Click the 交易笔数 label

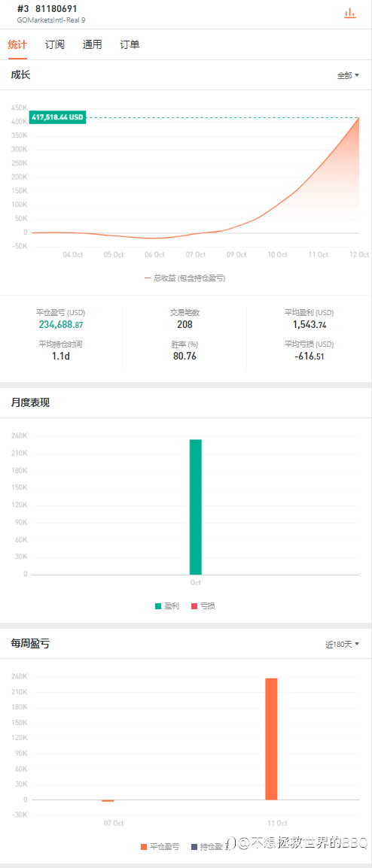coord(184,312)
